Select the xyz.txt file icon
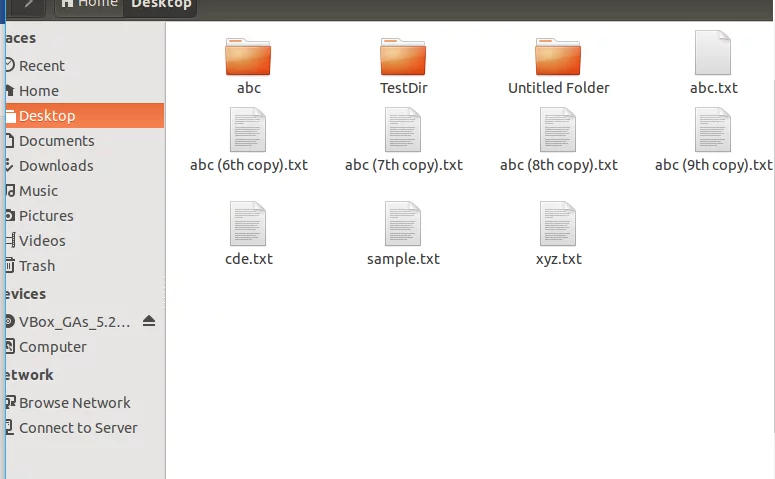Screen dimensions: 775x479 [558, 224]
